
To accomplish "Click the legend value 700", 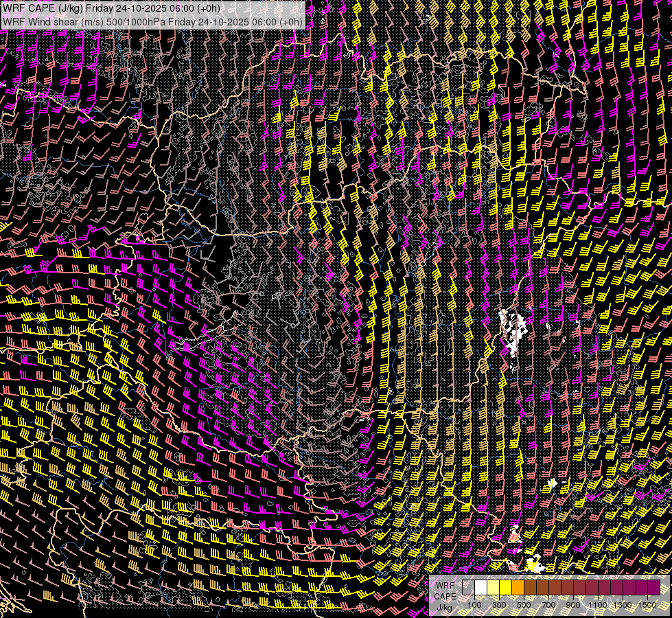I will tap(548, 605).
